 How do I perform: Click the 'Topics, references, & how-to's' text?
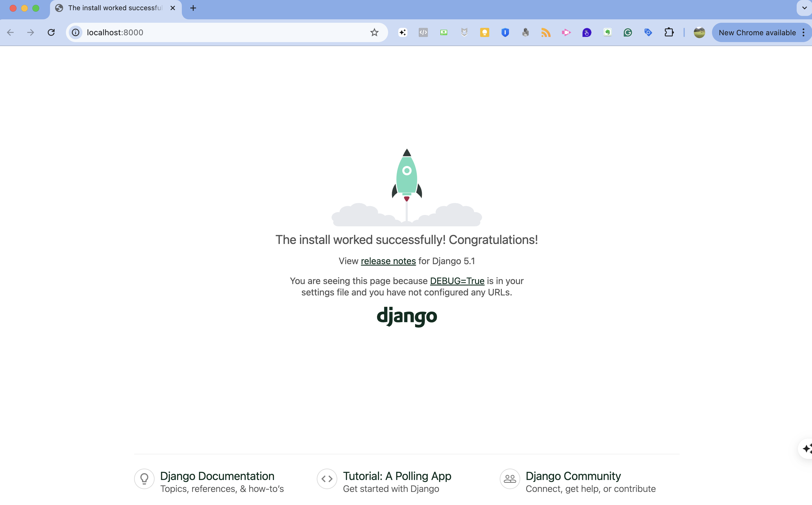(222, 489)
